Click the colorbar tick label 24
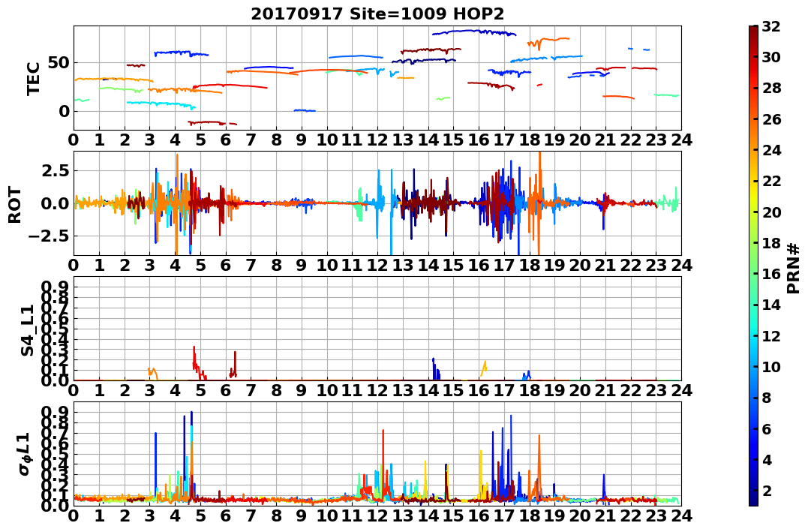The width and height of the screenshot is (808, 532). (771, 149)
